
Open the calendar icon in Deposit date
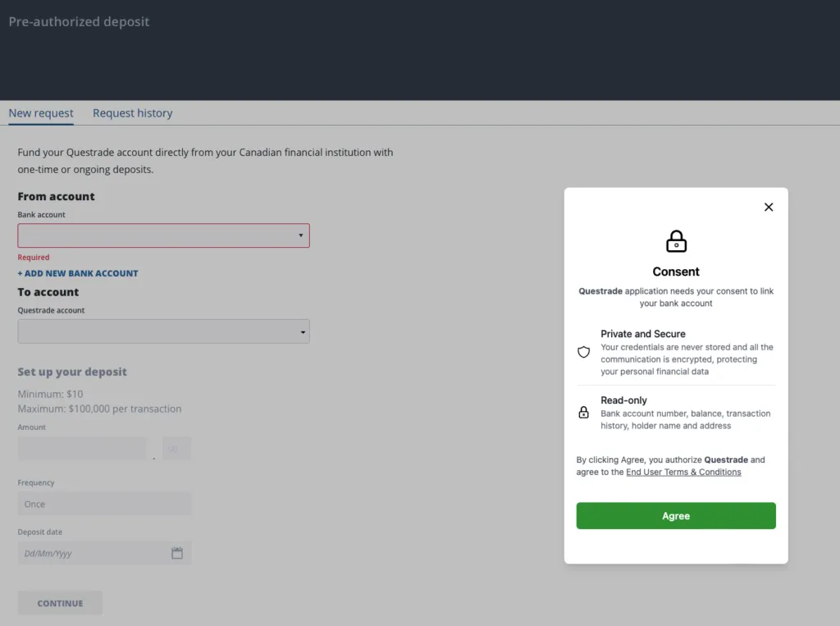point(177,553)
